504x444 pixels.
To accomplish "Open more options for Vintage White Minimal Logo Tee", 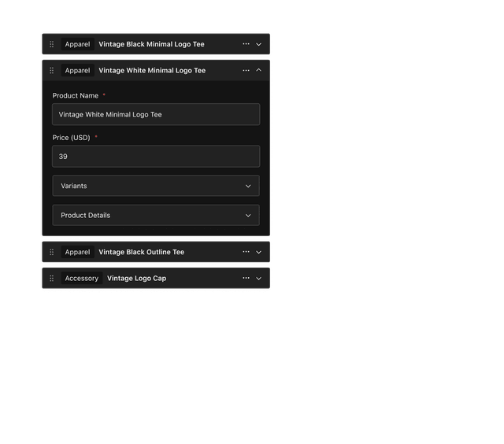I will tap(246, 71).
